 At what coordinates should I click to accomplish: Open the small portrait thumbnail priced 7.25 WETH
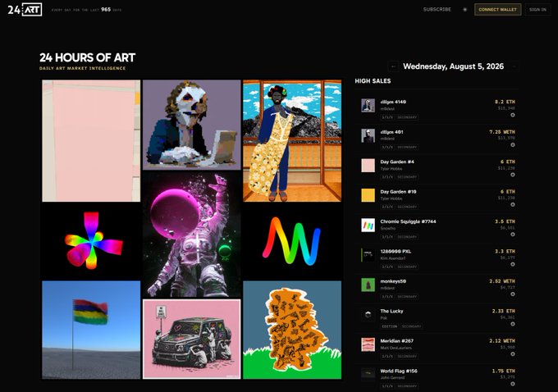[x=368, y=135]
